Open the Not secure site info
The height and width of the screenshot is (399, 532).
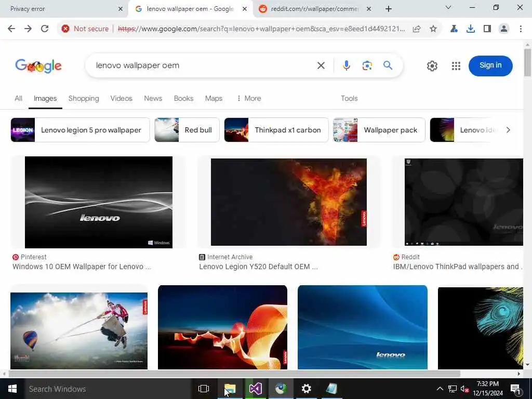point(85,29)
